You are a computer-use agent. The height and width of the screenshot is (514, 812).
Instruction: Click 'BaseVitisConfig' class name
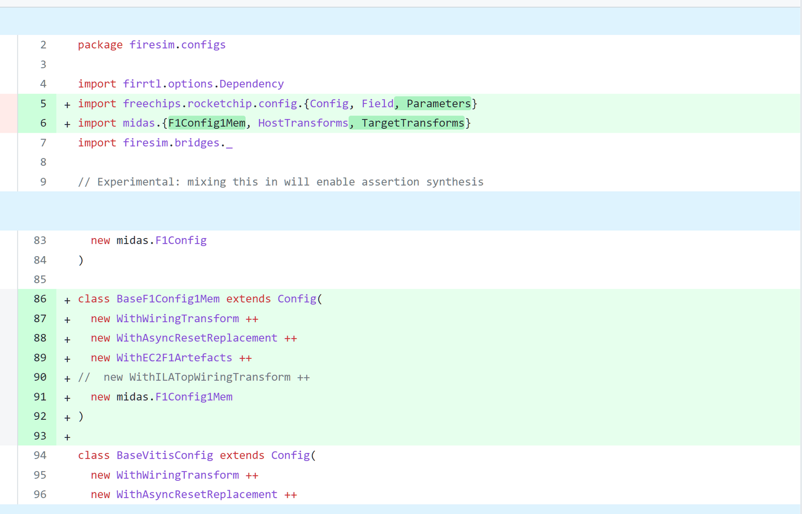pyautogui.click(x=165, y=455)
